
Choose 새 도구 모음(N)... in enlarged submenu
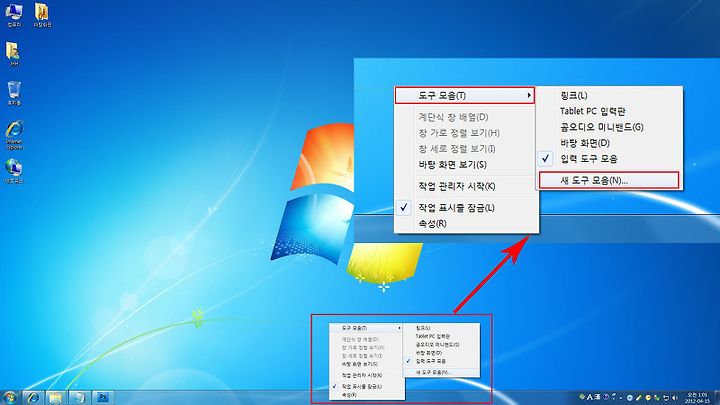pos(609,180)
